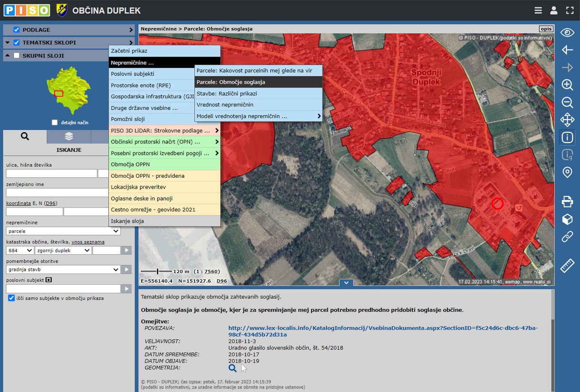Image resolution: width=580 pixels, height=392 pixels.
Task: Open the user account icon
Action: [x=554, y=10]
